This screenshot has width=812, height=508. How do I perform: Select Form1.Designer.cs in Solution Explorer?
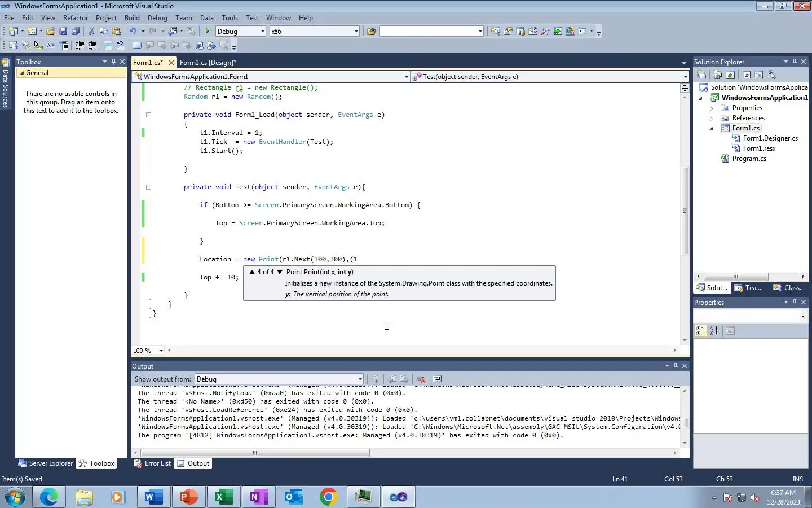click(770, 138)
